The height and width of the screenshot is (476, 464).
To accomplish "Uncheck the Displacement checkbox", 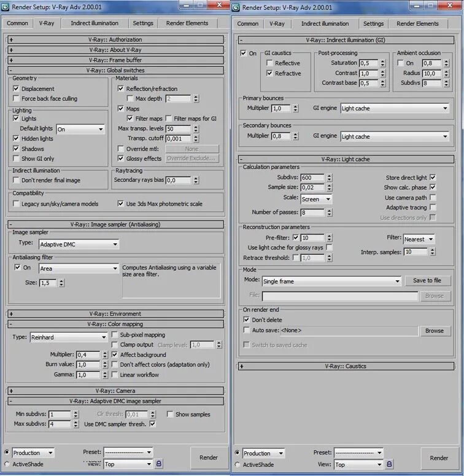I will (16, 88).
